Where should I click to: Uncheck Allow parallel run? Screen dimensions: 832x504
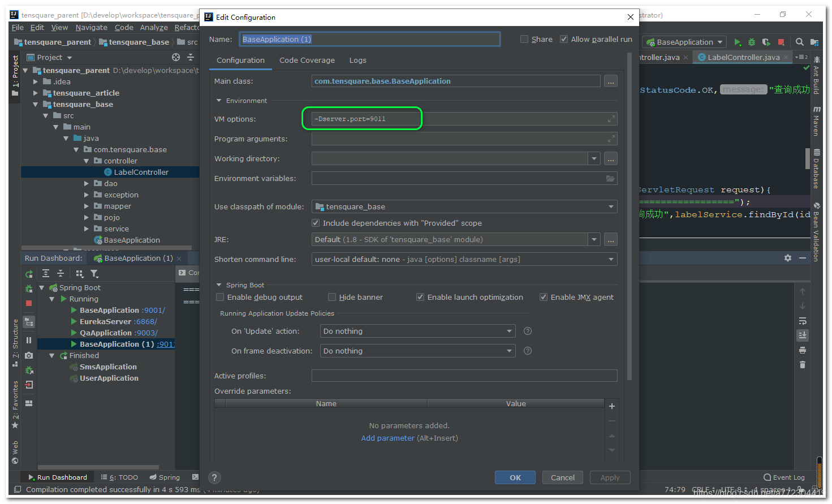point(564,39)
